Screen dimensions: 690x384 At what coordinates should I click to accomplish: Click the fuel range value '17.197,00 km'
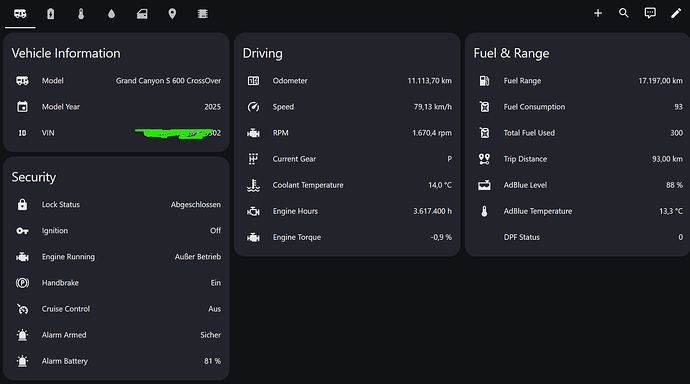[x=661, y=81]
